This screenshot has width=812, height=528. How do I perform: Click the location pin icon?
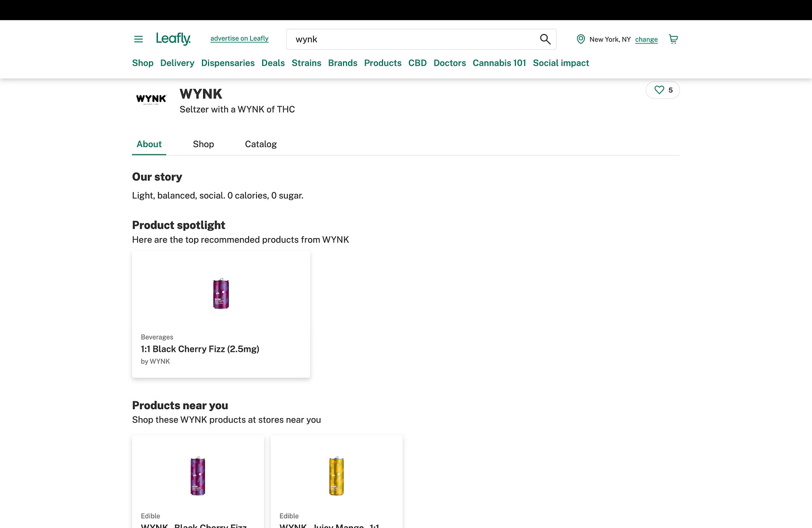click(581, 39)
